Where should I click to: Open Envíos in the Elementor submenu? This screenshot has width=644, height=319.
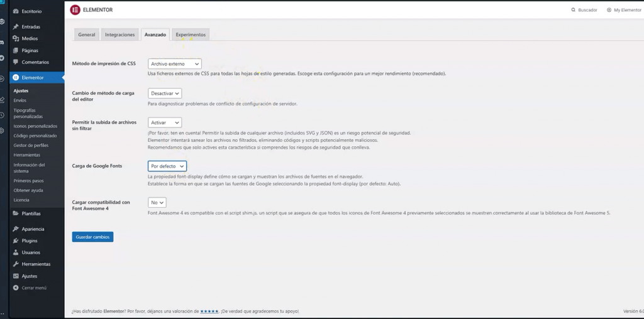point(19,100)
